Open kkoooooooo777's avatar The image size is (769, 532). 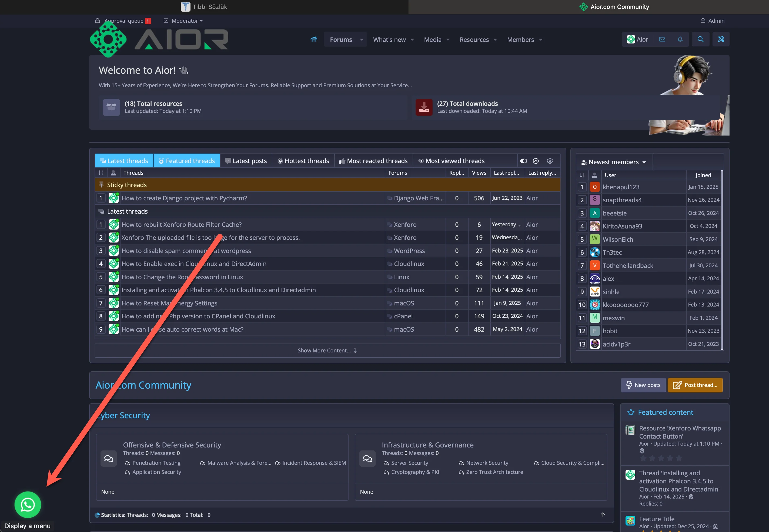pyautogui.click(x=595, y=305)
